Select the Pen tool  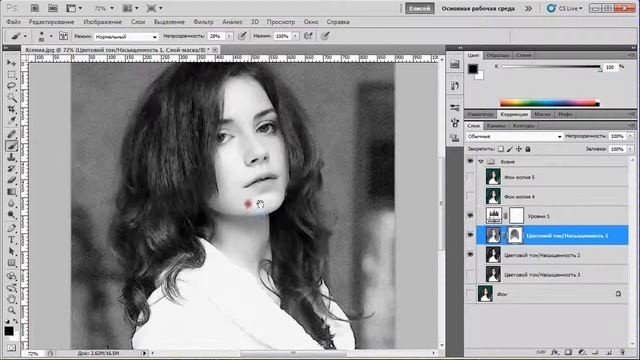[x=11, y=228]
